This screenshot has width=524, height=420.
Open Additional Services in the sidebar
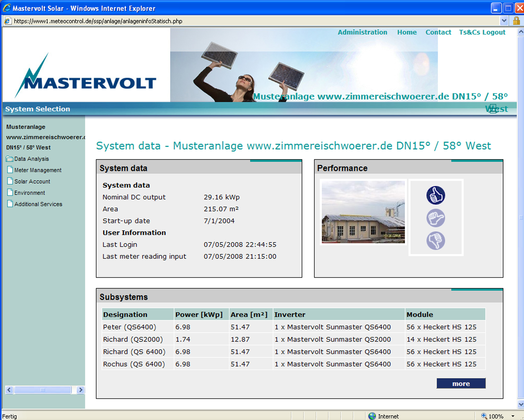click(38, 204)
